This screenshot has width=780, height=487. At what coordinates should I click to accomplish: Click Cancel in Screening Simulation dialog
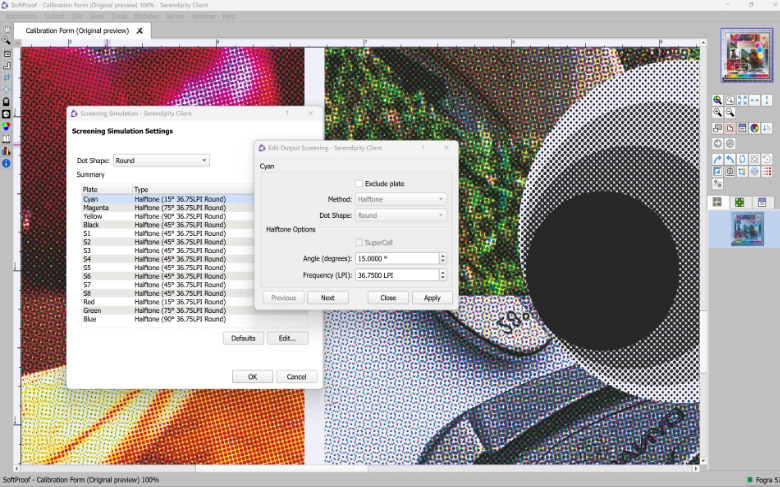pyautogui.click(x=296, y=377)
